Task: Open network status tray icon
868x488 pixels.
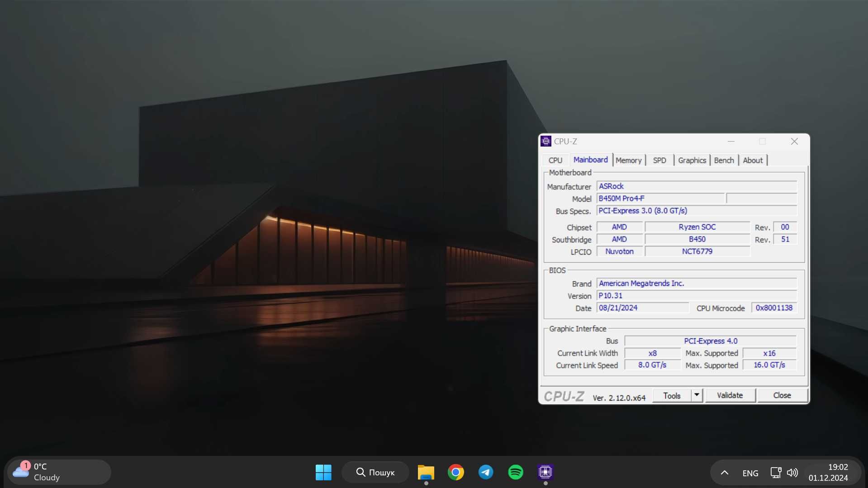Action: click(x=776, y=473)
